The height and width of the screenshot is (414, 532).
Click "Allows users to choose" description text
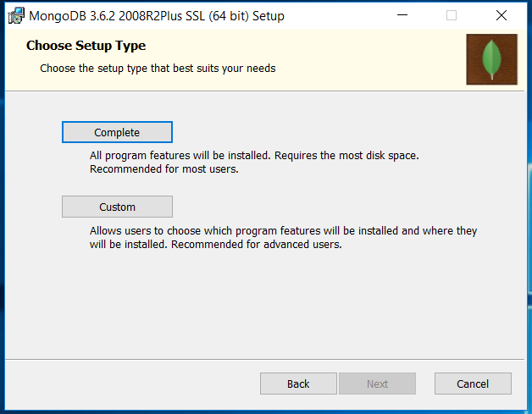[x=152, y=230]
